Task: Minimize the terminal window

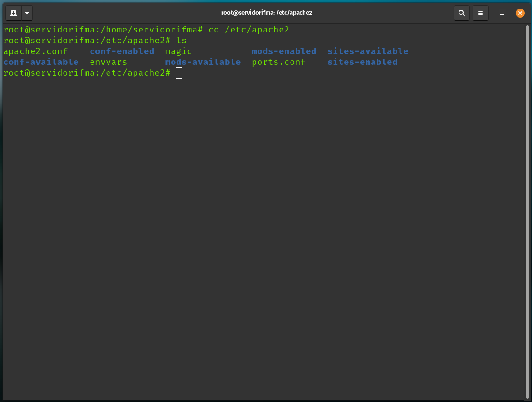Action: pyautogui.click(x=502, y=13)
